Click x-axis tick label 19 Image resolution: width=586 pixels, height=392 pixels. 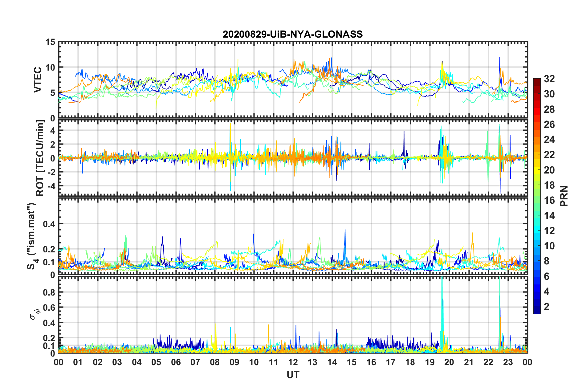[x=430, y=362]
